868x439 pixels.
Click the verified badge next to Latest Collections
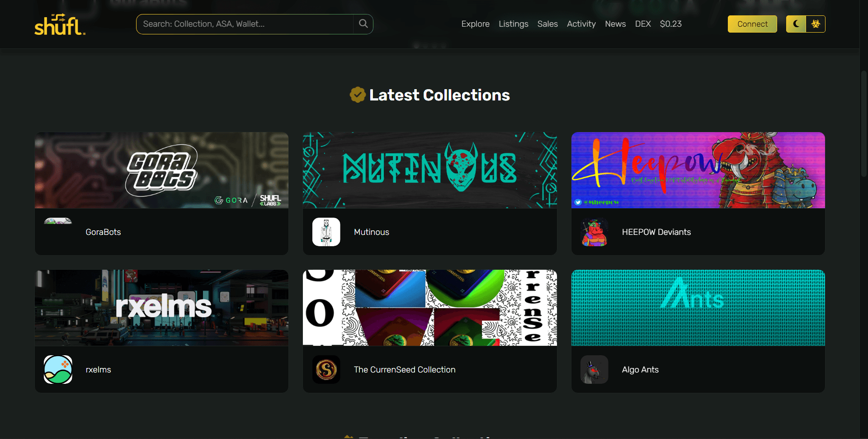[358, 95]
